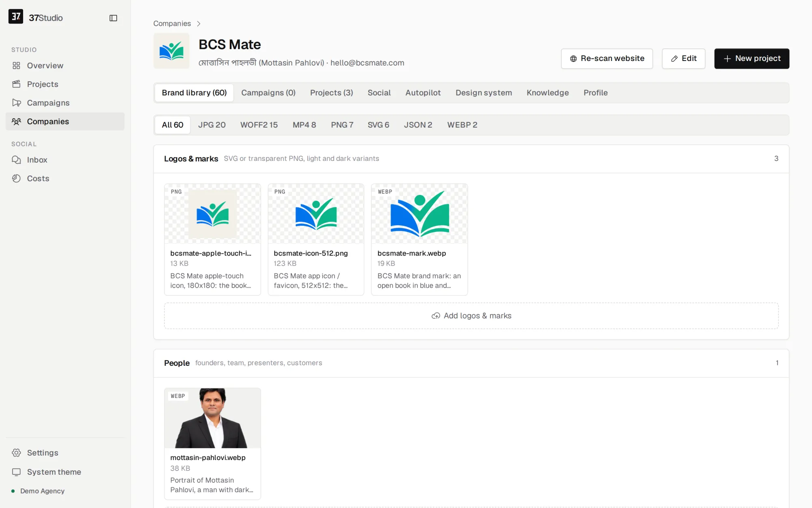The image size is (812, 508).
Task: Click Add logos & marks upload area
Action: tap(471, 316)
